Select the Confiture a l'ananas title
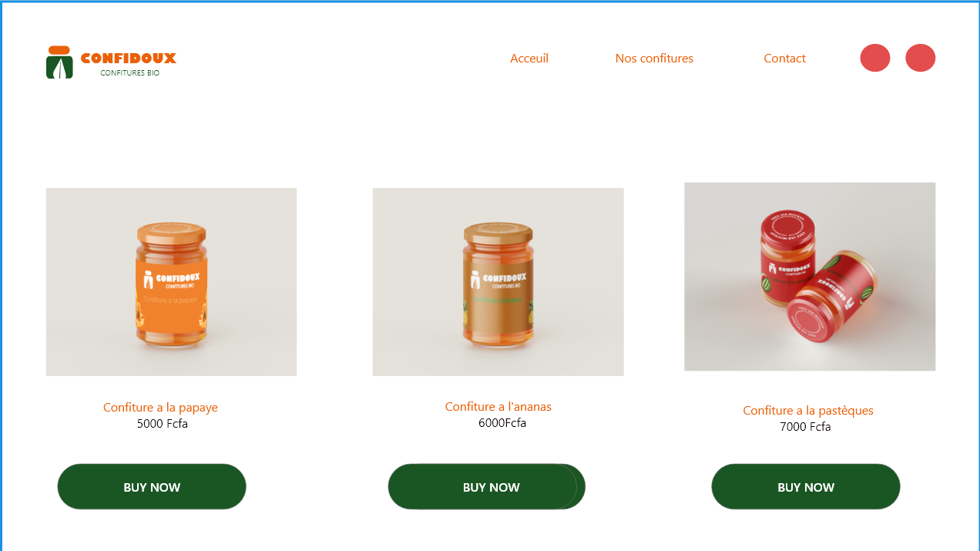 [498, 407]
